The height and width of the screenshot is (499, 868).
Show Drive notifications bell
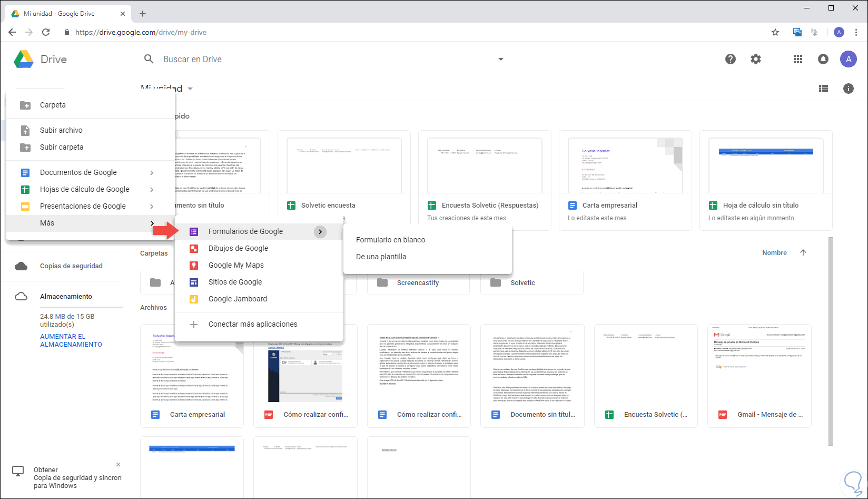point(823,59)
